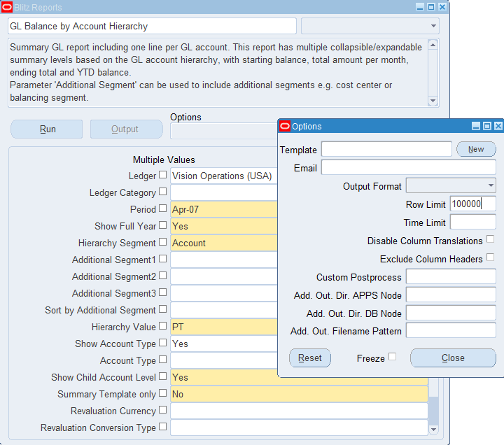The image size is (504, 445).
Task: Open the category dropdown beside report name
Action: [433, 26]
